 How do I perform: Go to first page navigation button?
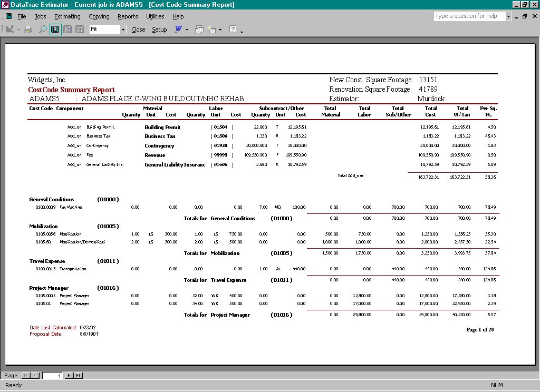(x=26, y=376)
